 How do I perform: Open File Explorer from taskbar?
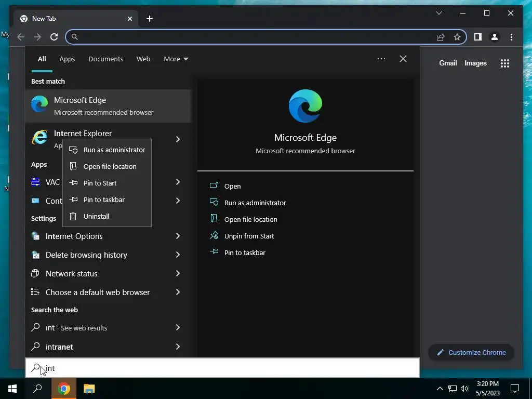click(89, 389)
